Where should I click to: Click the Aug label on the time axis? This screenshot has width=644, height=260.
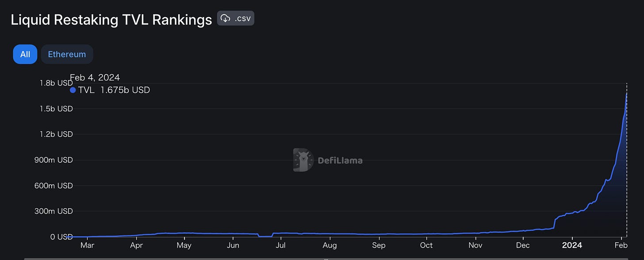click(x=330, y=245)
